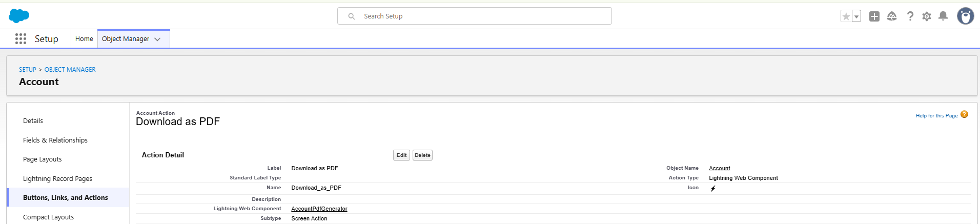
Task: Open the AccountPdfGenerator component link
Action: click(319, 209)
